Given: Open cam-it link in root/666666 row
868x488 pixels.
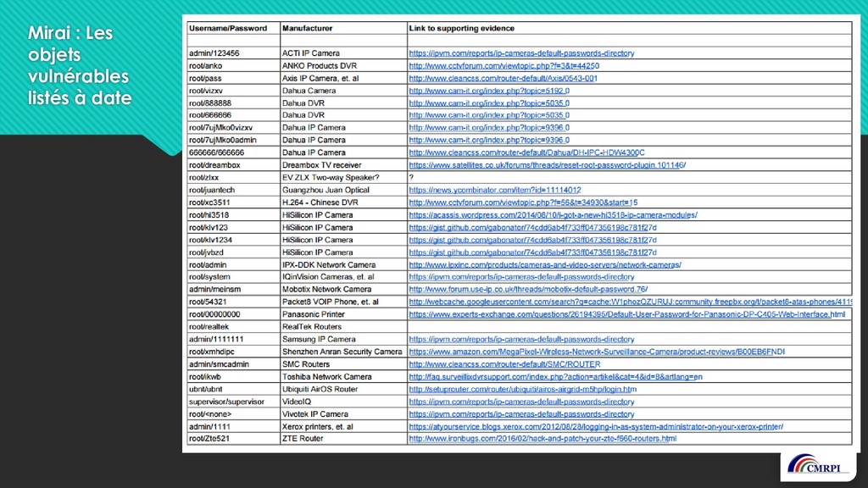Looking at the screenshot, I should click(x=489, y=115).
